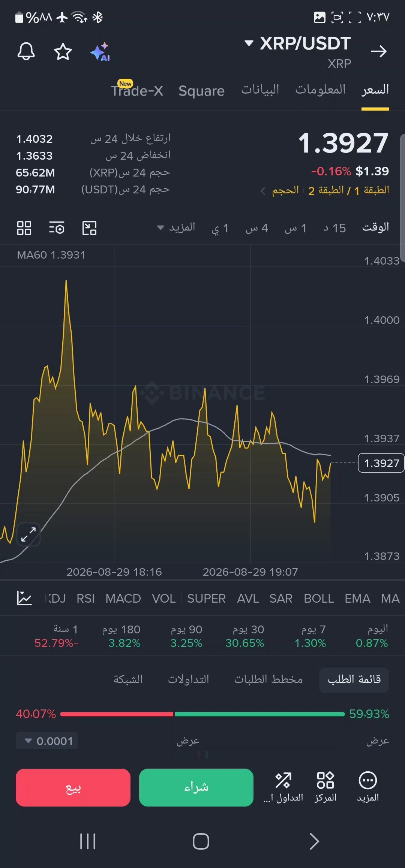Image resolution: width=405 pixels, height=868 pixels.
Task: Go back using the arrow beside XRP/USDT
Action: (379, 51)
